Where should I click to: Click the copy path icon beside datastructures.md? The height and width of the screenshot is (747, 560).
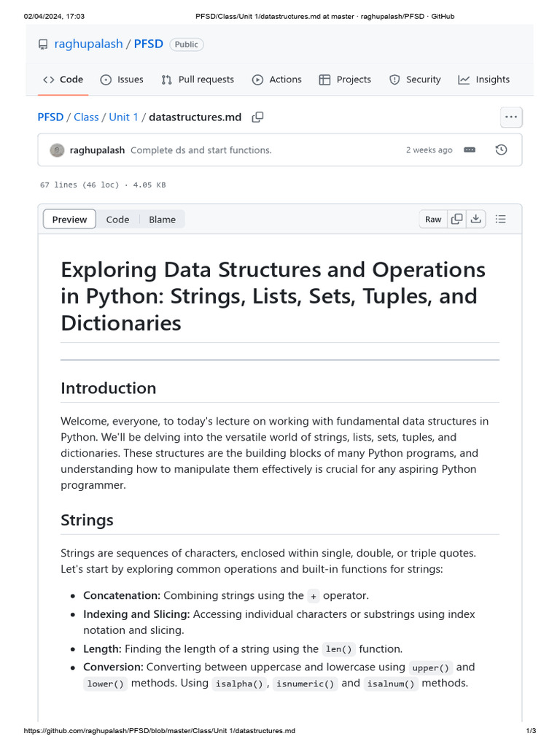257,117
